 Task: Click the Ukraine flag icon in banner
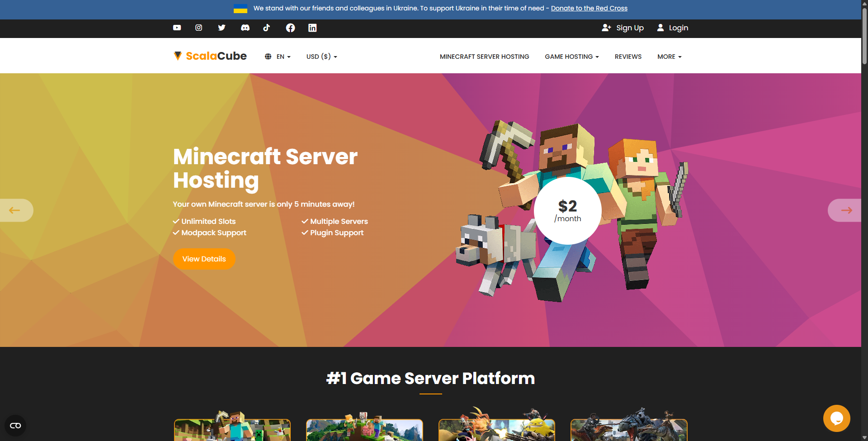[x=241, y=9]
